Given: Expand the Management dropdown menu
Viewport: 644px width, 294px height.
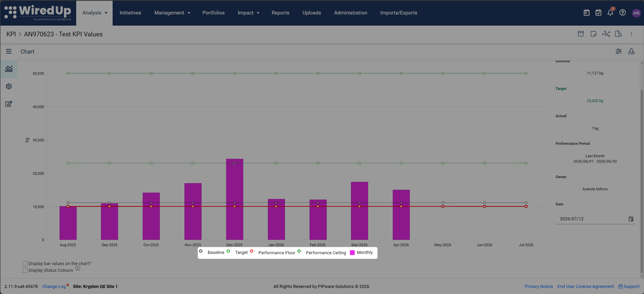Looking at the screenshot, I should (172, 13).
